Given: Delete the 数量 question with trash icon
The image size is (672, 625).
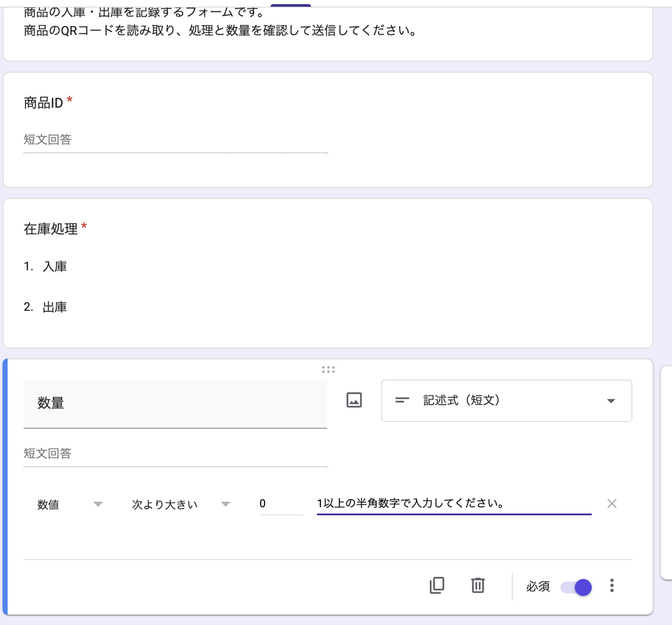Looking at the screenshot, I should point(478,585).
